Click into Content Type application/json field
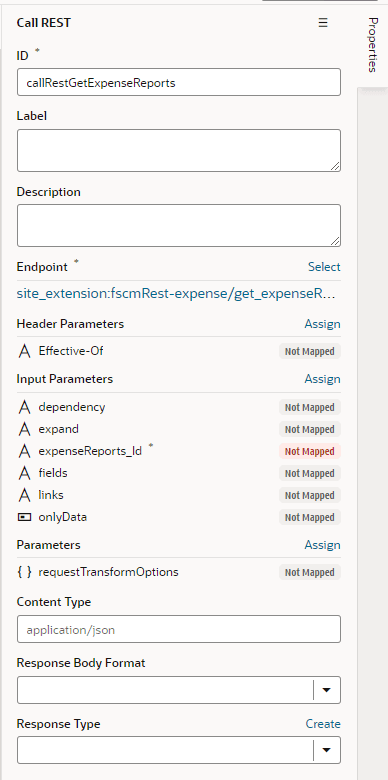Image resolution: width=388 pixels, height=780 pixels. pos(179,629)
